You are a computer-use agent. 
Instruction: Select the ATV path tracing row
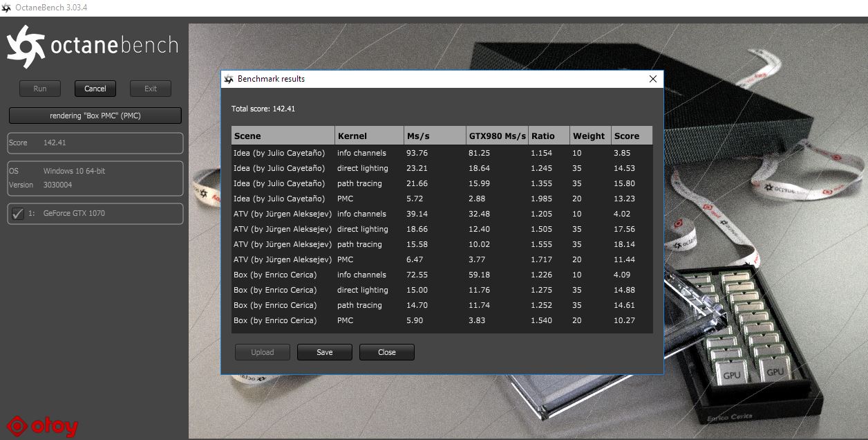442,244
